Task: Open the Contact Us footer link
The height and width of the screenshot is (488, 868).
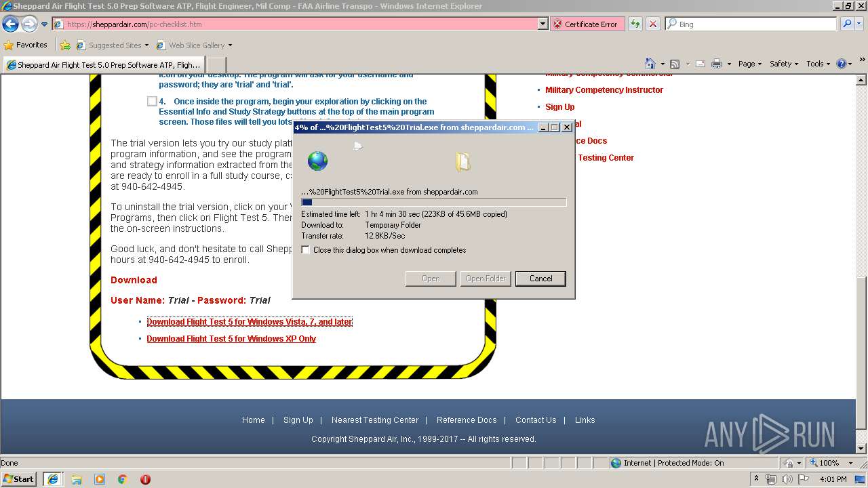Action: [x=536, y=420]
